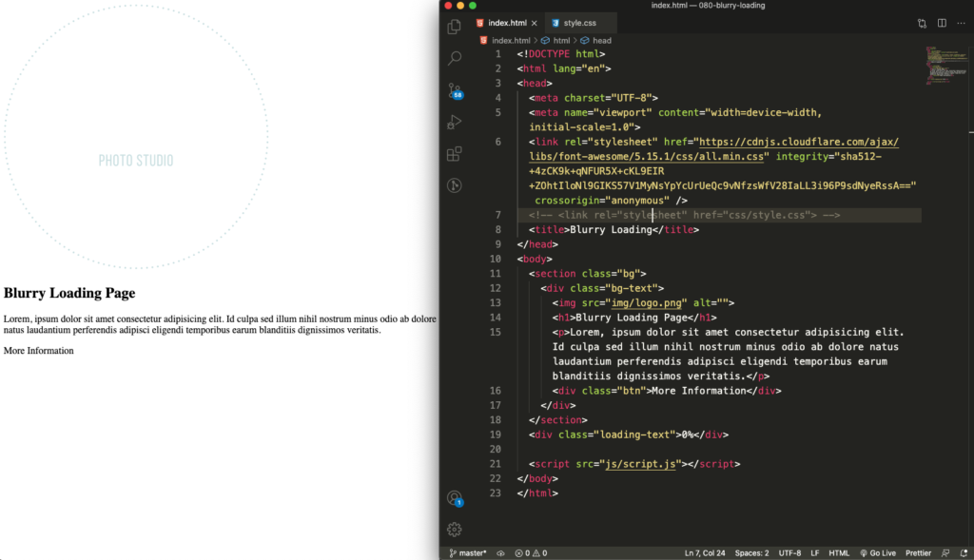Open the Run and Debug panel
The width and height of the screenshot is (974, 560).
(x=454, y=122)
